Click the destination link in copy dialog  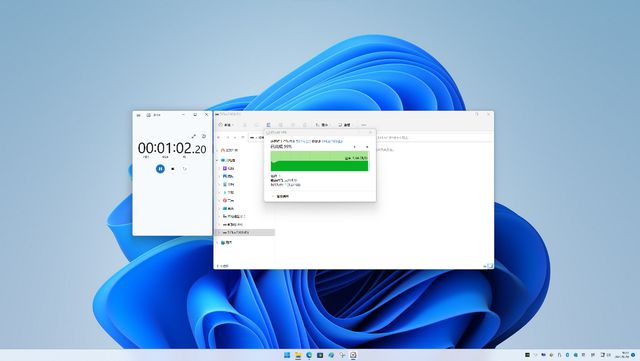point(332,141)
